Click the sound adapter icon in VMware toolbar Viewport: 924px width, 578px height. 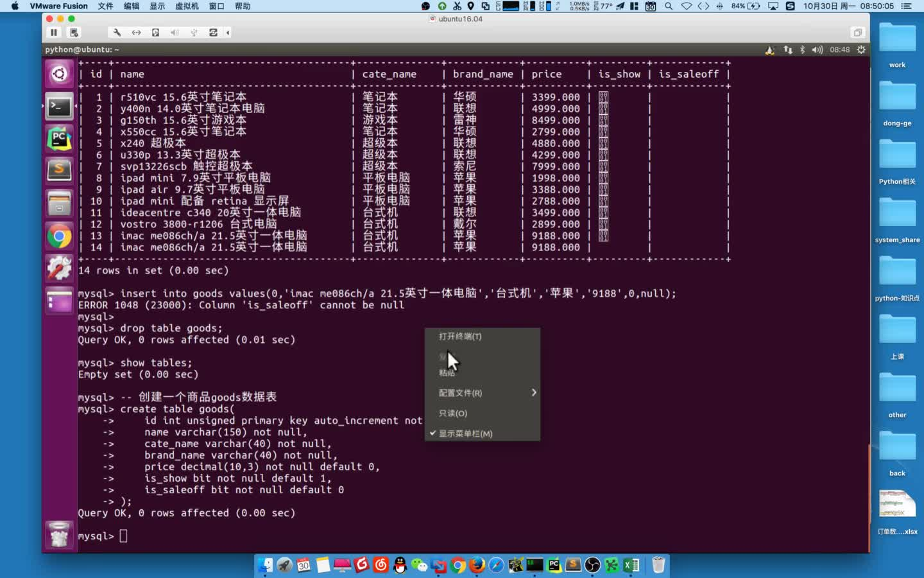[x=174, y=32]
